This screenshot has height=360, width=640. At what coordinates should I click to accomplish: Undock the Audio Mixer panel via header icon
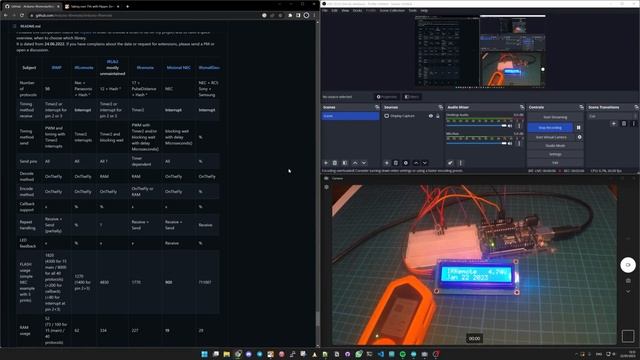click(x=522, y=107)
